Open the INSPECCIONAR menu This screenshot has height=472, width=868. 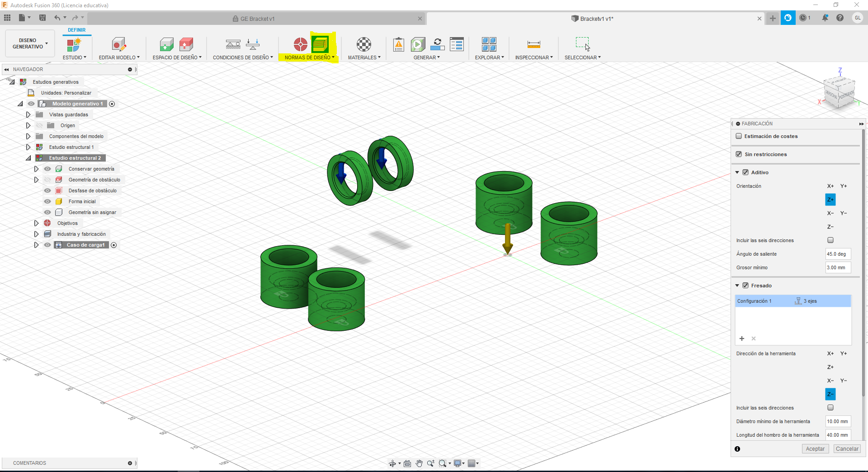(x=534, y=57)
